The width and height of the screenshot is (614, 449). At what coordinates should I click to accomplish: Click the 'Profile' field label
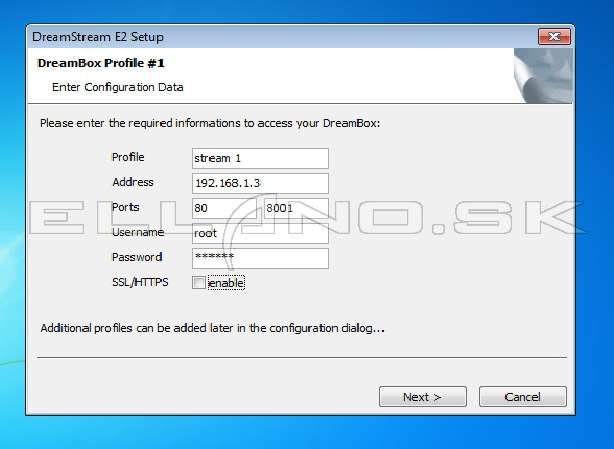coord(128,157)
